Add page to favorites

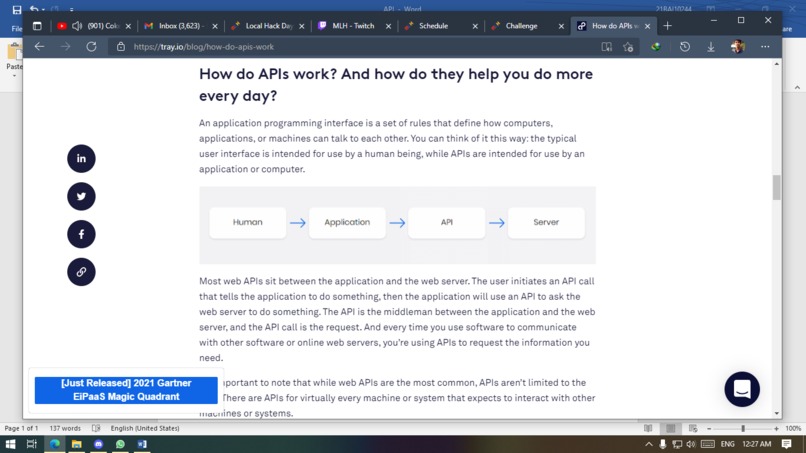[628, 47]
